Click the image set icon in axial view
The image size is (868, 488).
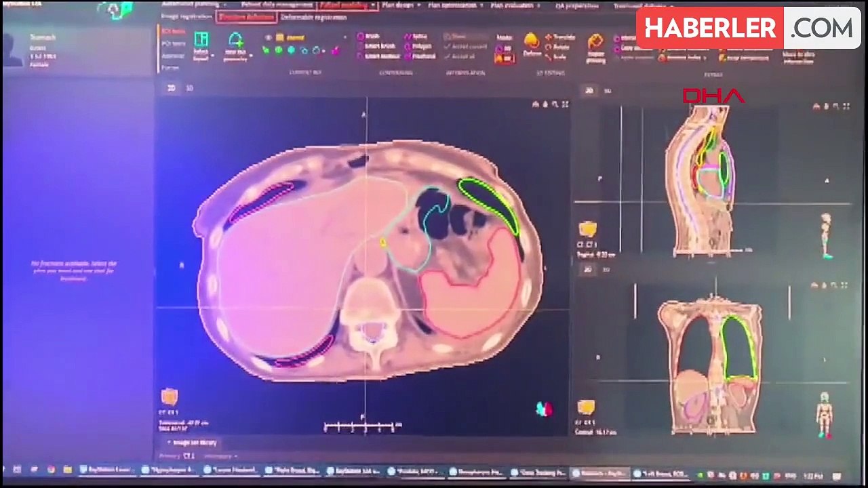coord(169,396)
